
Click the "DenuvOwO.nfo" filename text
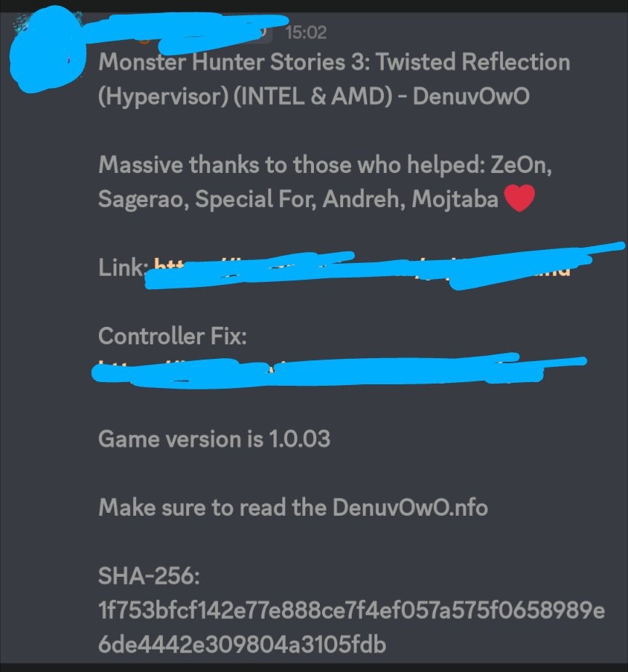tap(410, 507)
